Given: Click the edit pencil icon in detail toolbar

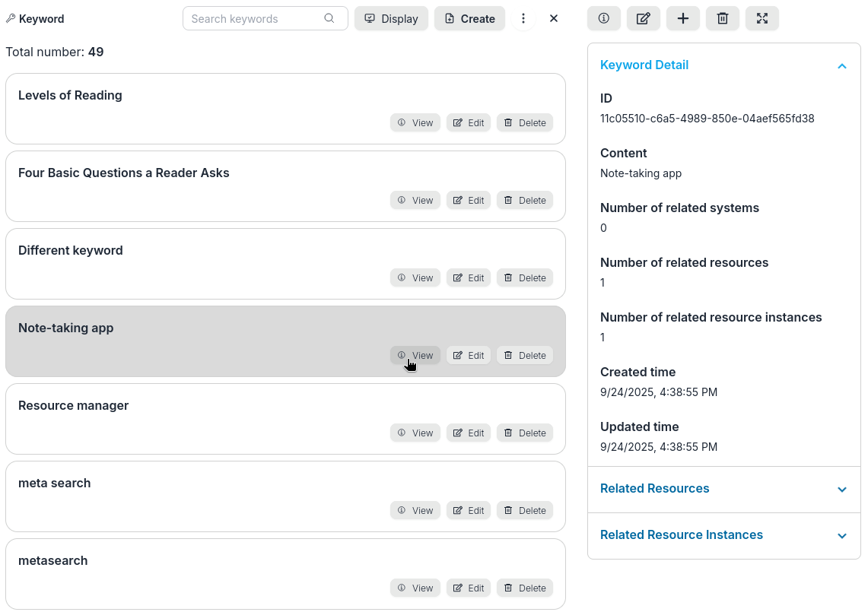Looking at the screenshot, I should point(644,18).
